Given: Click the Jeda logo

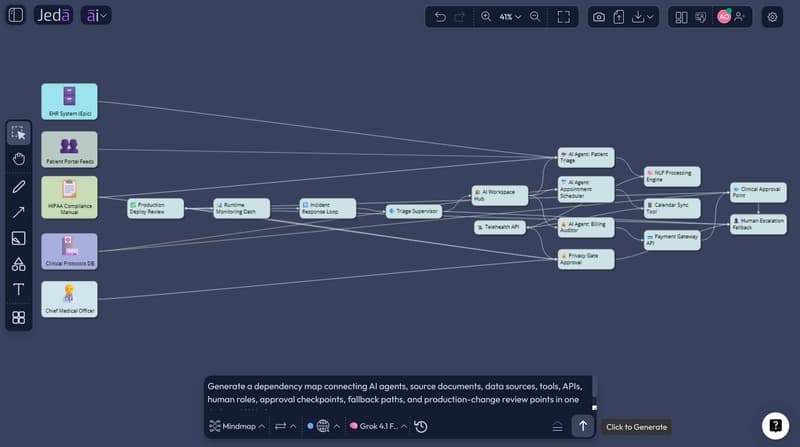Looking at the screenshot, I should 53,15.
